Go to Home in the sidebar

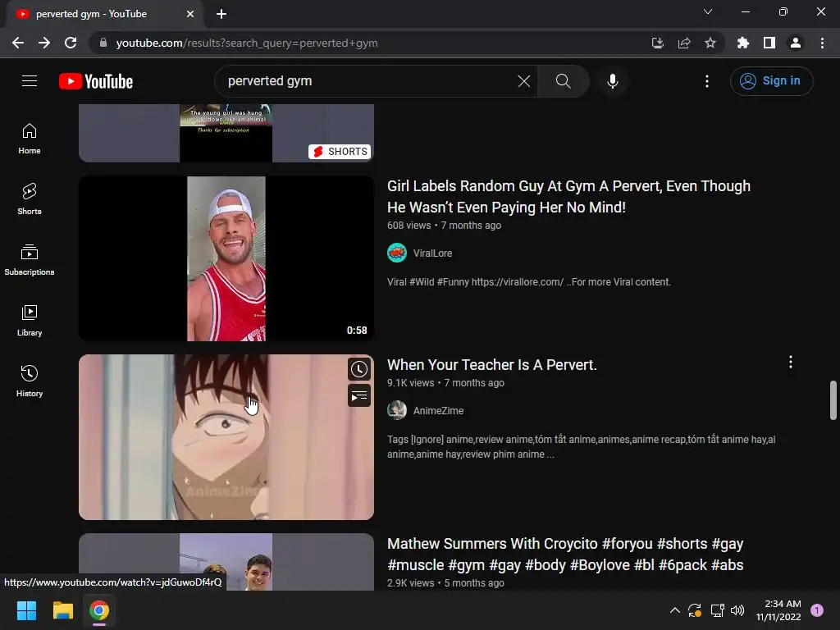pyautogui.click(x=30, y=139)
